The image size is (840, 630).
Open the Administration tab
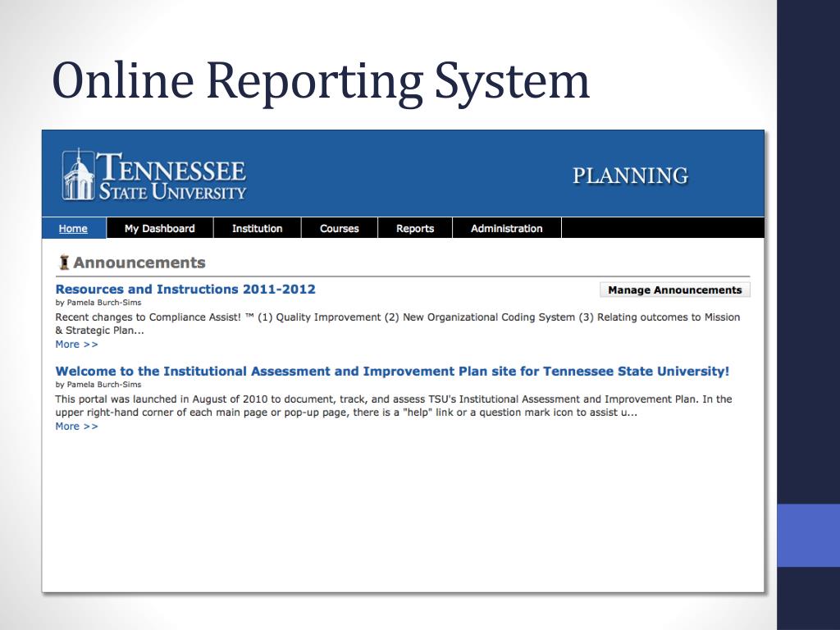click(507, 228)
